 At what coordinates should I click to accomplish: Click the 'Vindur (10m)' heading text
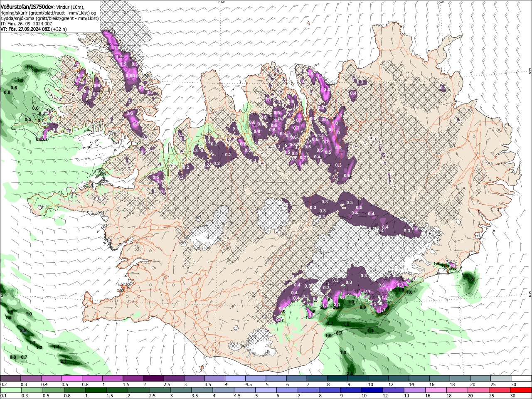[69, 7]
